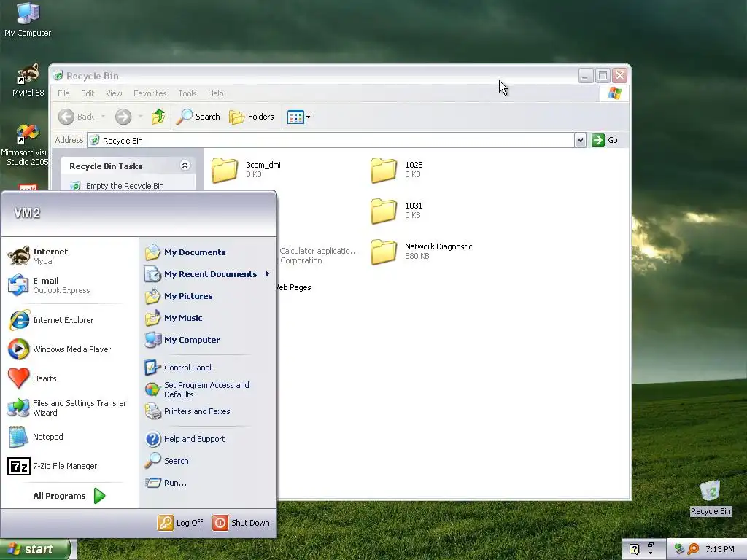Viewport: 747px width, 560px height.
Task: Select the Network Diagnostic folder
Action: tap(422, 251)
